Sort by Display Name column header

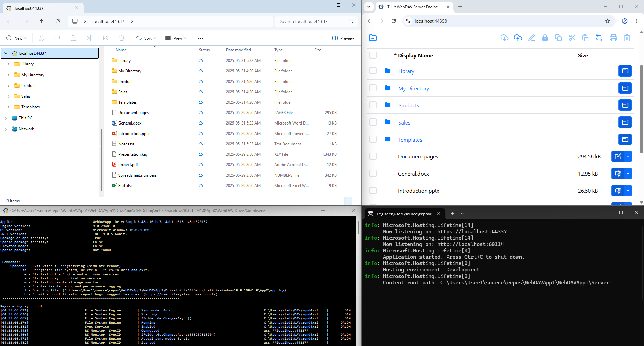[415, 56]
